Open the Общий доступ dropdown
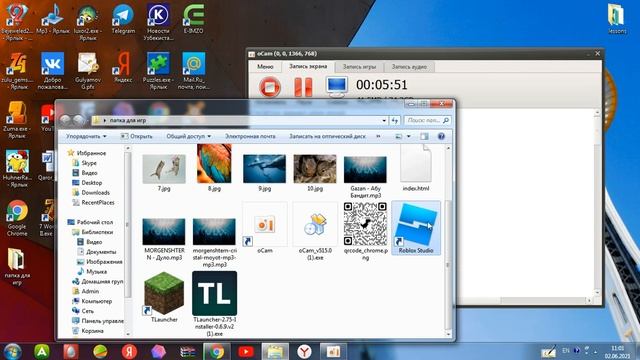This screenshot has width=640, height=360. pyautogui.click(x=189, y=136)
